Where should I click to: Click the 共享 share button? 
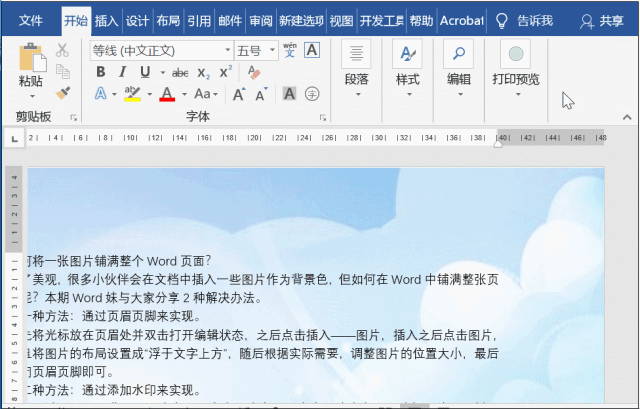(602, 20)
